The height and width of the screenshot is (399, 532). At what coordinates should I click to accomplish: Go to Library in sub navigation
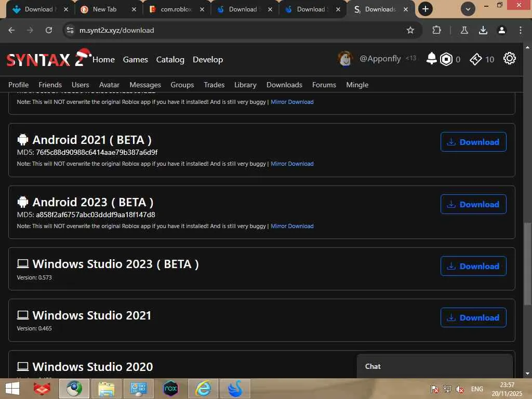(x=245, y=85)
